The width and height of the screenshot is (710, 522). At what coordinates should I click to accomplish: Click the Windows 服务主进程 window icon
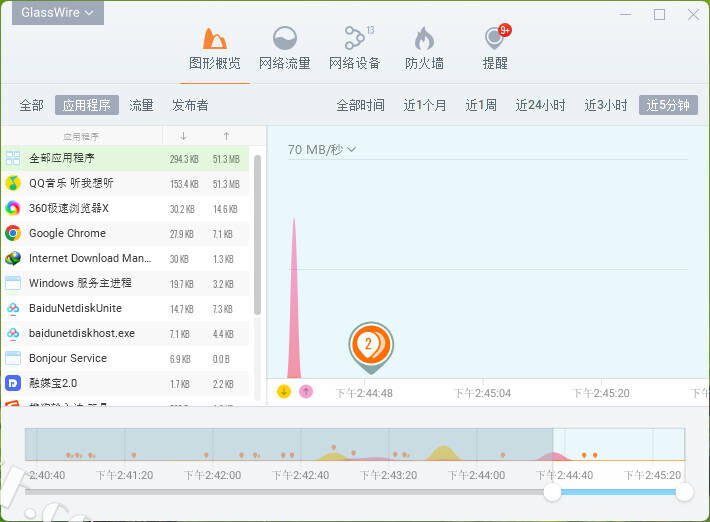click(x=13, y=283)
